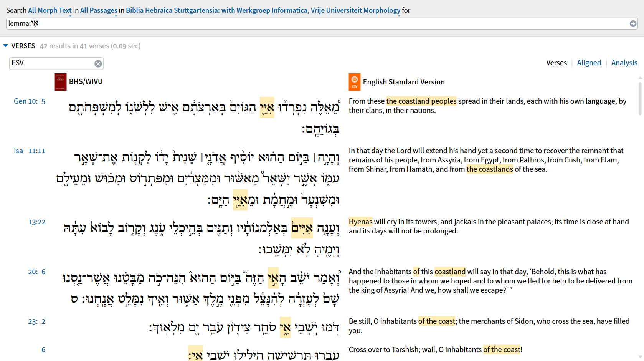The width and height of the screenshot is (644, 361).
Task: Collapse the VERSES results section
Action: pyautogui.click(x=5, y=46)
